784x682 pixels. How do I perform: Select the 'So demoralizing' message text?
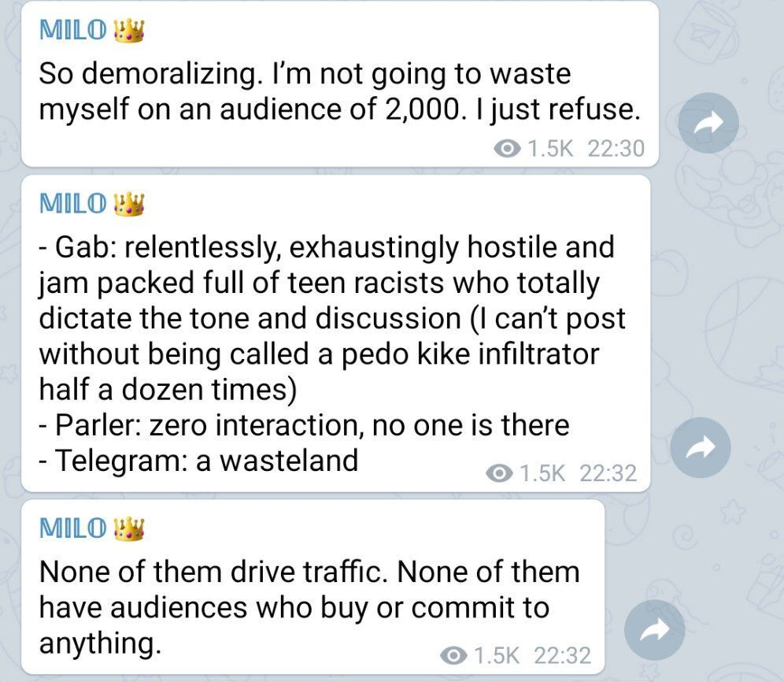[x=339, y=91]
